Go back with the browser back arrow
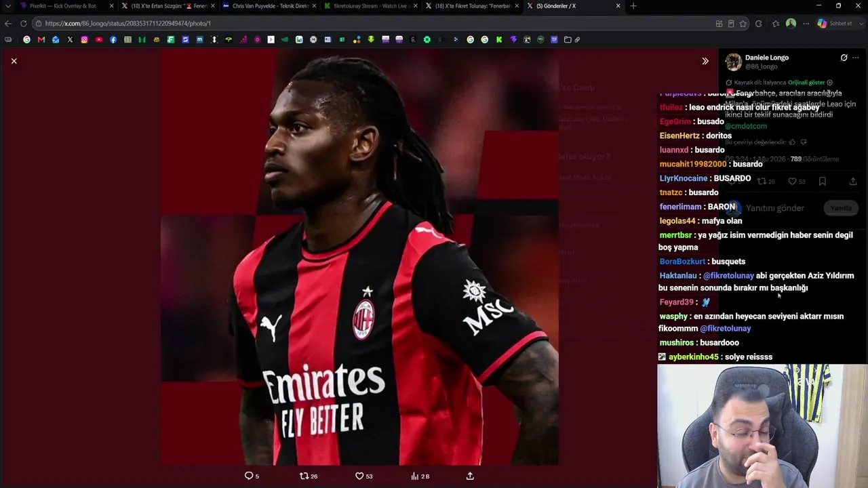This screenshot has width=868, height=488. pyautogui.click(x=8, y=24)
